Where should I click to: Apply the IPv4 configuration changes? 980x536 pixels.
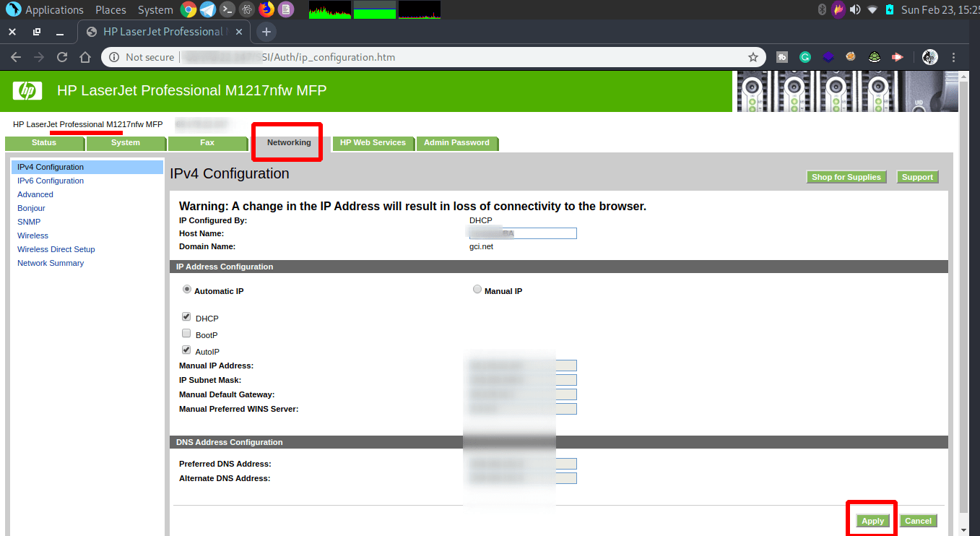[872, 521]
